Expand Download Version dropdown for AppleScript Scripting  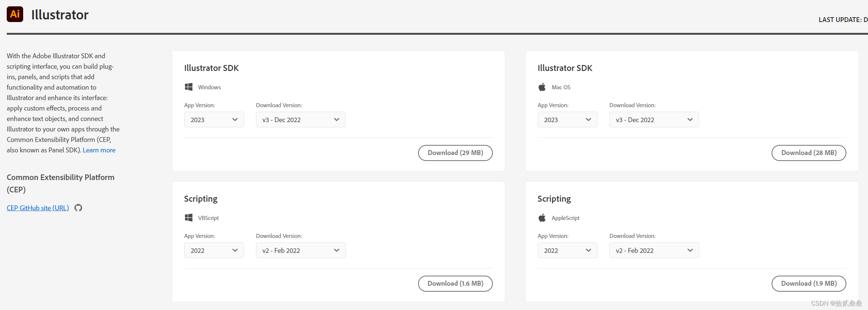(654, 250)
